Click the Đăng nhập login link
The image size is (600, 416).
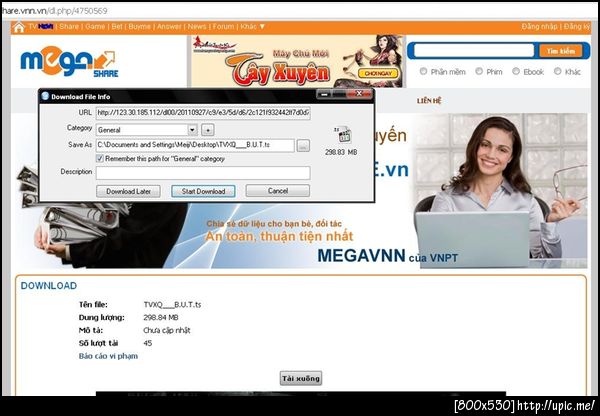point(539,26)
